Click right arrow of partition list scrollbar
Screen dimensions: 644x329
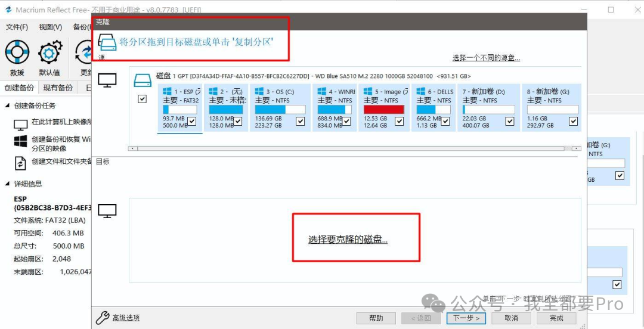[576, 148]
